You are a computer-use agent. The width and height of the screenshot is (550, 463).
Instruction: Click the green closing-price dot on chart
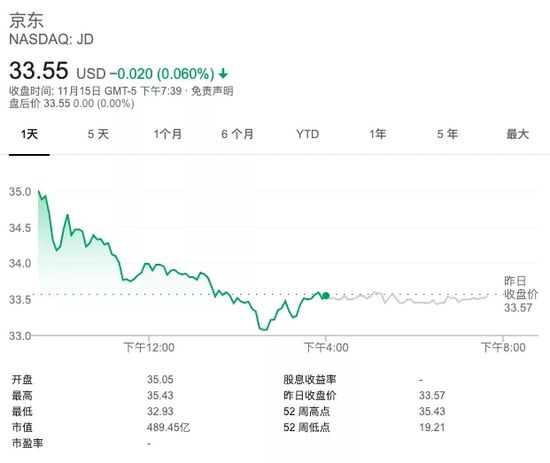pos(326,296)
